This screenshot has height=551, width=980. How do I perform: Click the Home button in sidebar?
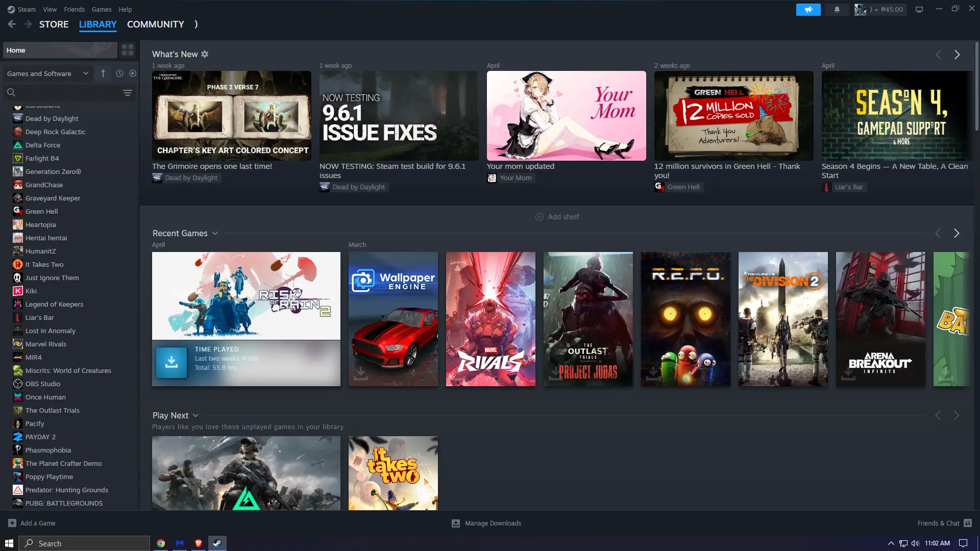coord(60,50)
